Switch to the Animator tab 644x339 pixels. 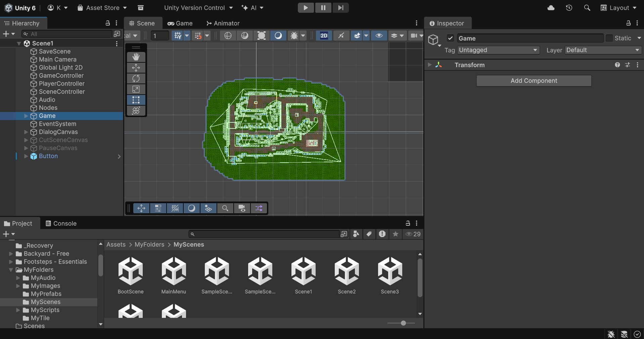(x=223, y=23)
